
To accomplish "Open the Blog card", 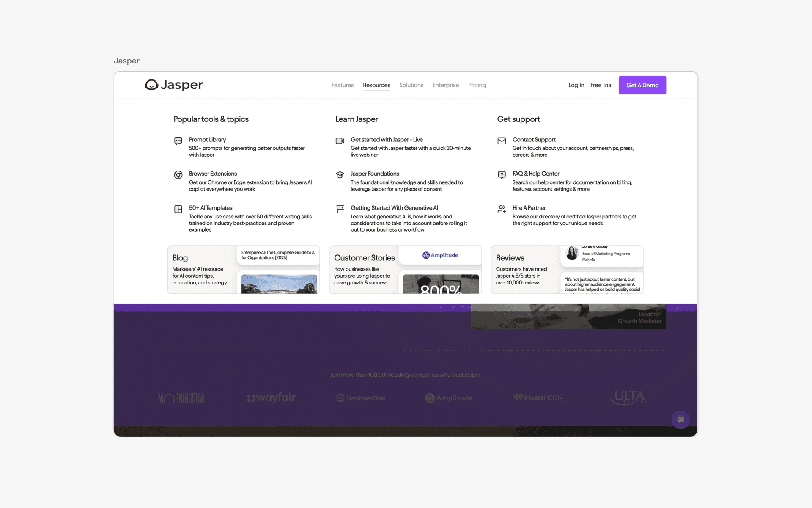I will pyautogui.click(x=201, y=269).
